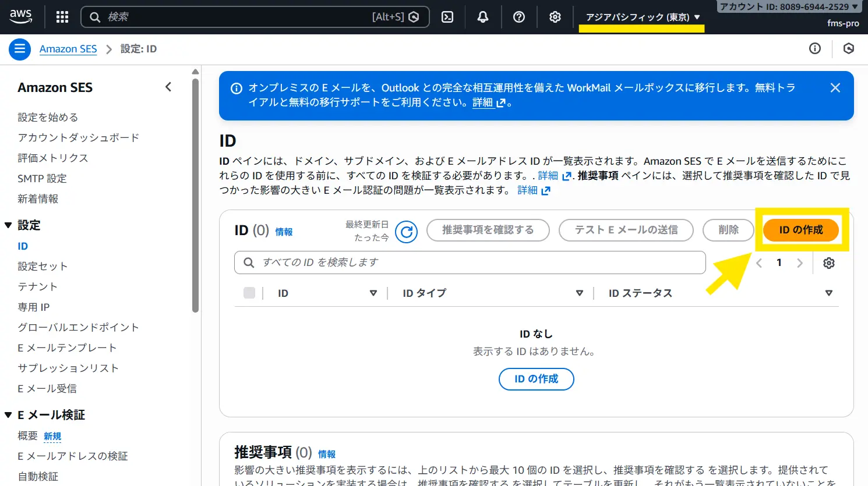Launch CloudShell from the top bar
Viewport: 868px width, 486px height.
(x=447, y=17)
